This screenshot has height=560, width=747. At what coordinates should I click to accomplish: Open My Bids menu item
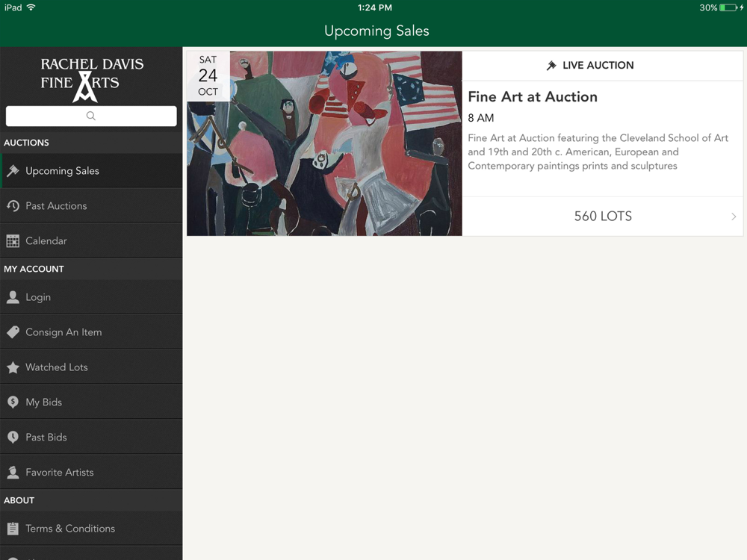pyautogui.click(x=91, y=402)
